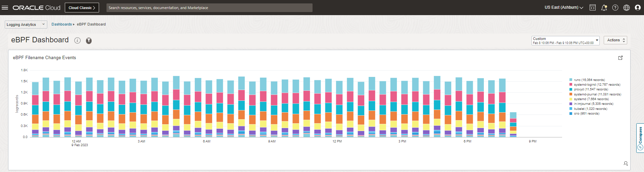The height and width of the screenshot is (172, 644).
Task: Toggle runc legend color swatch
Action: [571, 80]
